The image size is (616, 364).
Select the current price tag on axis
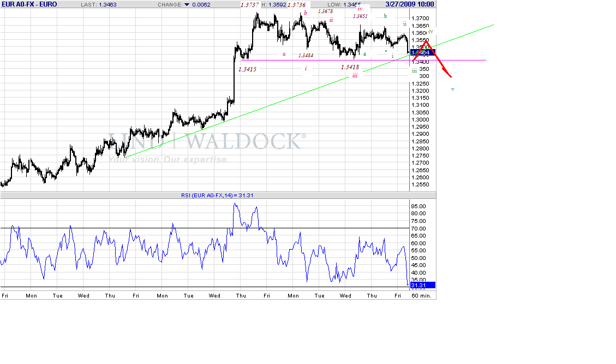pos(422,52)
